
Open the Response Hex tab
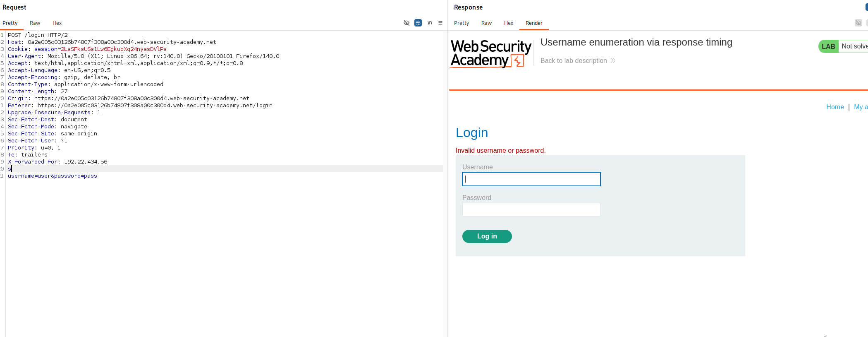click(x=509, y=23)
